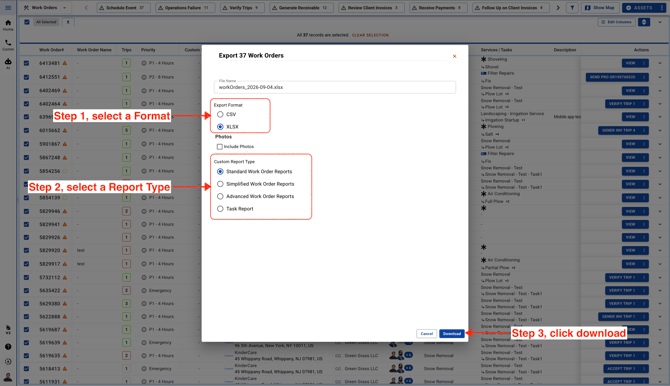
Task: Click the All Selected chip
Action: (x=46, y=22)
